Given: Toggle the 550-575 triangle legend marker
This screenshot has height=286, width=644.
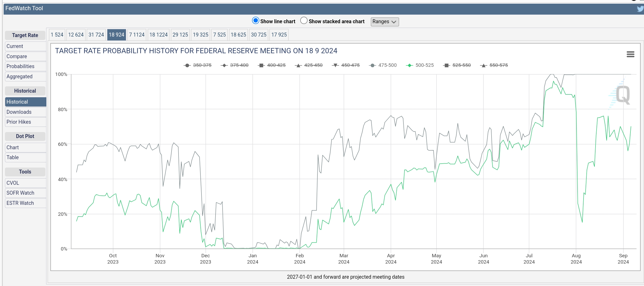Looking at the screenshot, I should point(484,65).
